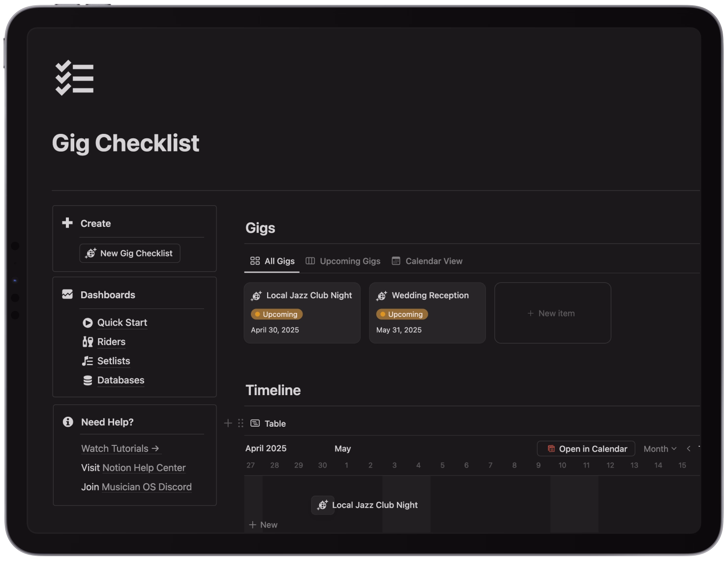Click the disco ball icon on Wedding Reception card
The image size is (728, 561).
tap(382, 296)
